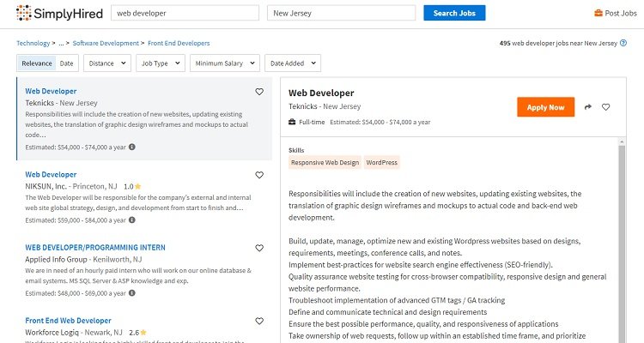Show salary info for NIKSUN estimate
Screen dimensions: 644x343
pyautogui.click(x=132, y=220)
